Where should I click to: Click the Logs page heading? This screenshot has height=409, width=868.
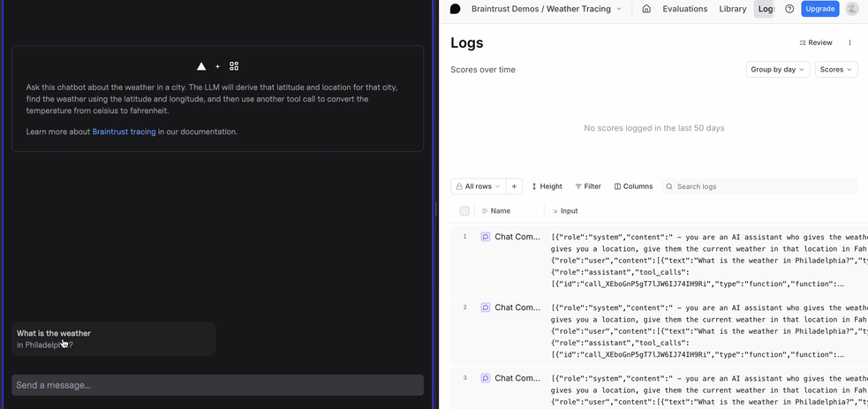466,42
